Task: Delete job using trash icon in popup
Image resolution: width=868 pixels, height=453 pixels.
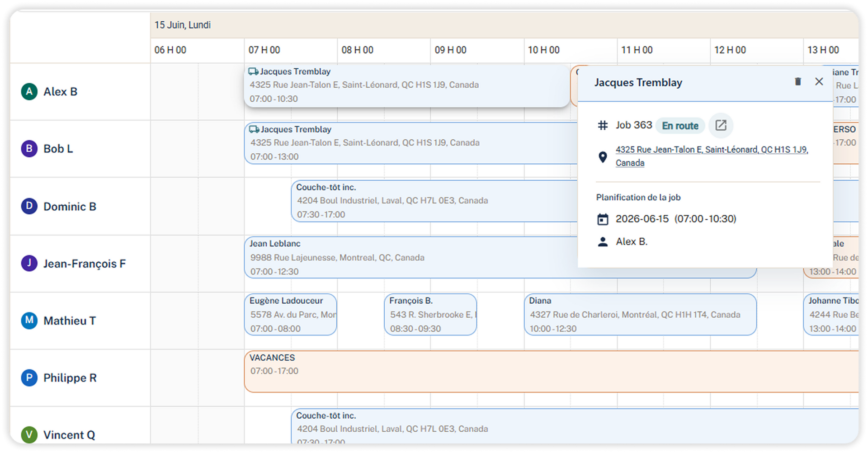Action: (798, 81)
